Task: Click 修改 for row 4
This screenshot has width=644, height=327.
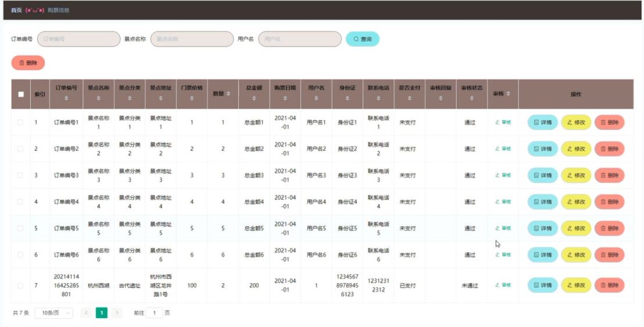Action: [x=576, y=201]
